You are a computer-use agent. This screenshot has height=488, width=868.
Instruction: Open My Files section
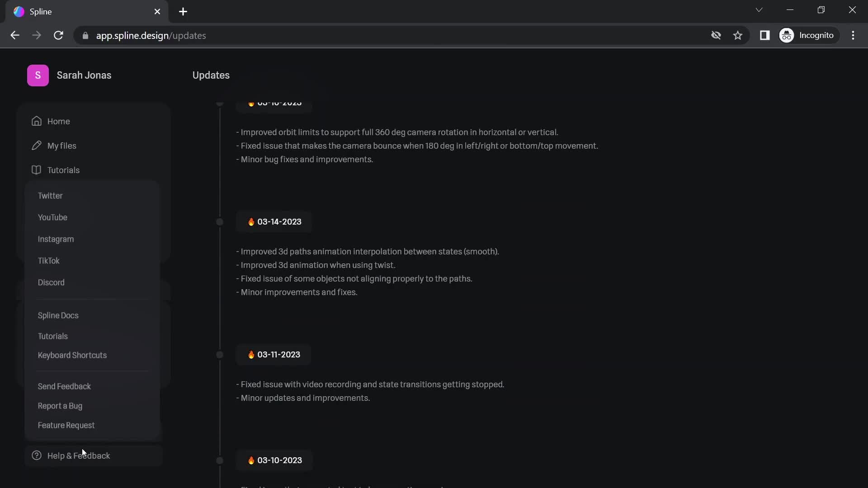point(61,145)
